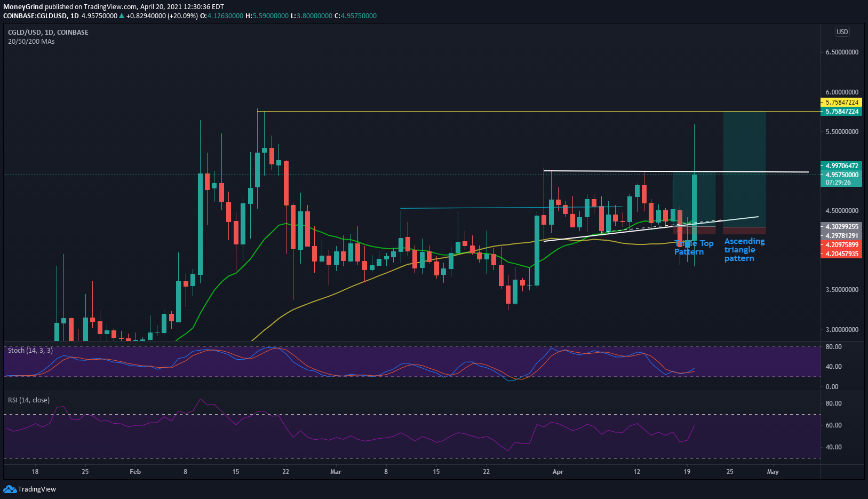Viewport: 868px width, 499px height.
Task: Click the 4.30299255 price label
Action: tap(841, 227)
